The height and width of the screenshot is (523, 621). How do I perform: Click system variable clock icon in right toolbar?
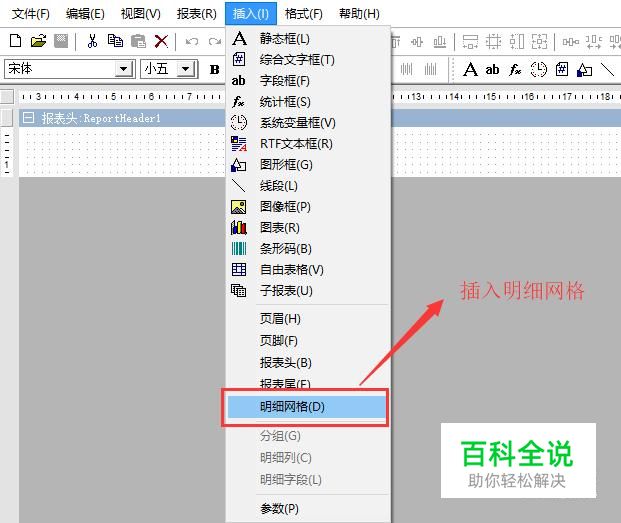click(x=539, y=70)
